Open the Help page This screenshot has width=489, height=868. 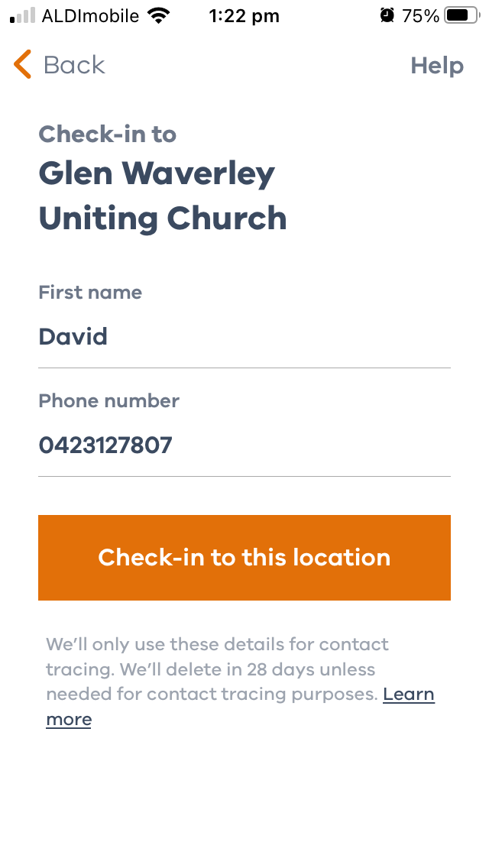tap(437, 66)
